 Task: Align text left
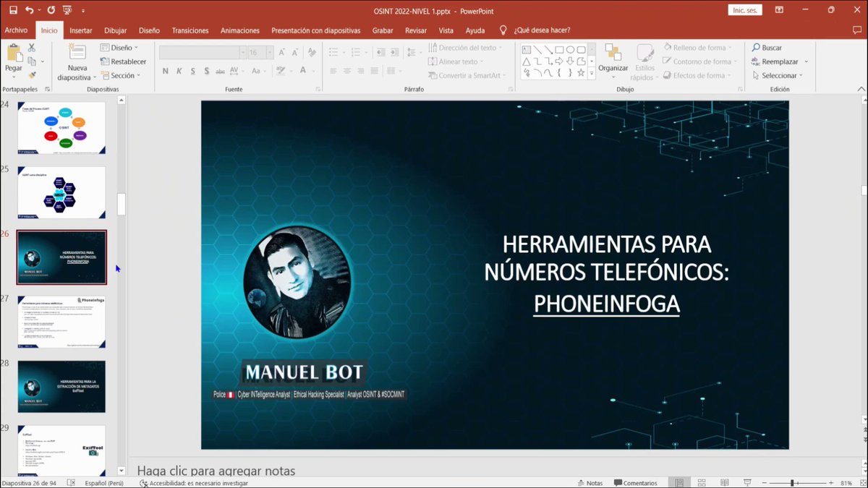(x=333, y=71)
